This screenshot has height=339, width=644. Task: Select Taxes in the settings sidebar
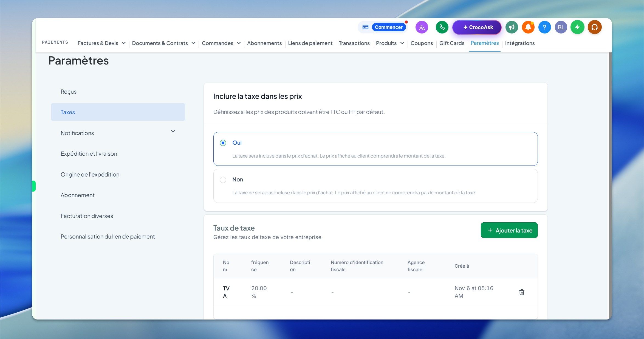[x=118, y=112]
